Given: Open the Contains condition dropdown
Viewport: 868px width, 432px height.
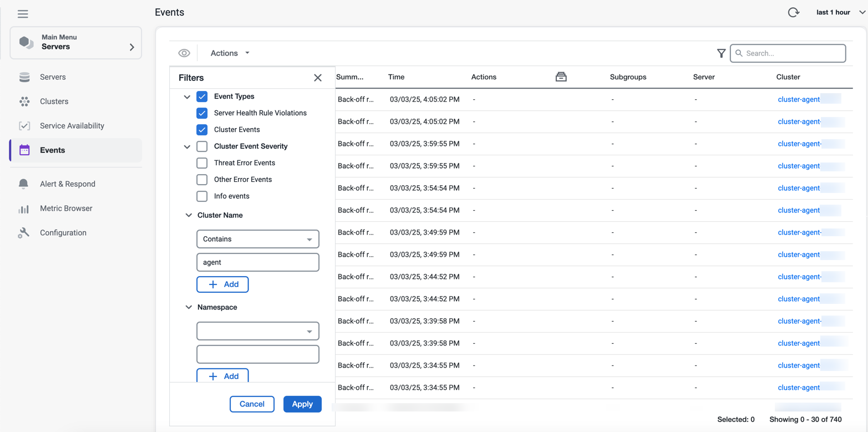Looking at the screenshot, I should pyautogui.click(x=258, y=239).
